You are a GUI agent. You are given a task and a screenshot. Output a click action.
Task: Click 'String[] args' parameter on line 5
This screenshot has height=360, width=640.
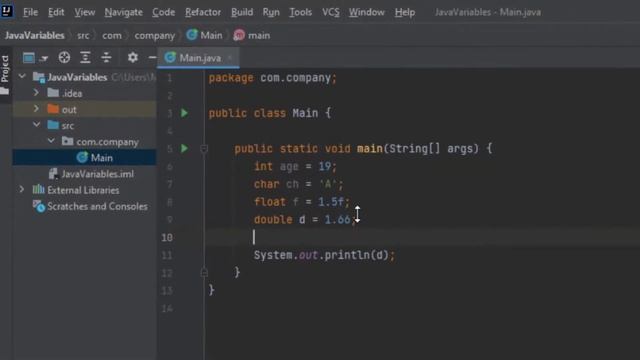(433, 149)
